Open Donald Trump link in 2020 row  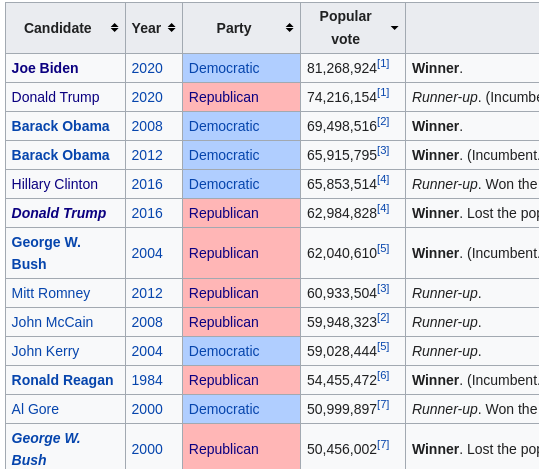[x=55, y=97]
